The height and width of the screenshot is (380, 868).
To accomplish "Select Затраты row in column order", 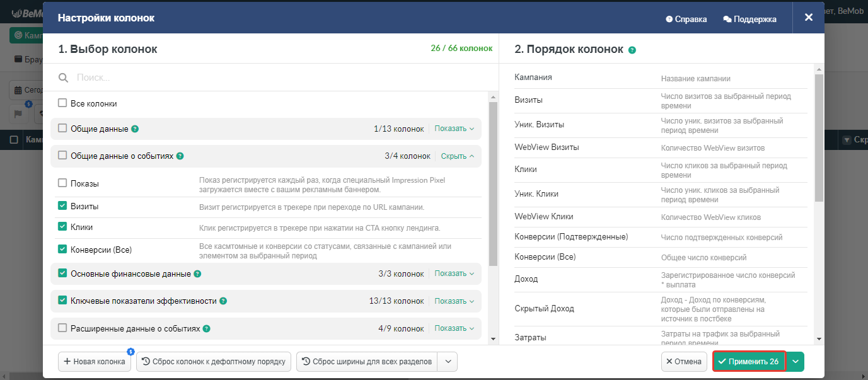I will [x=661, y=336].
